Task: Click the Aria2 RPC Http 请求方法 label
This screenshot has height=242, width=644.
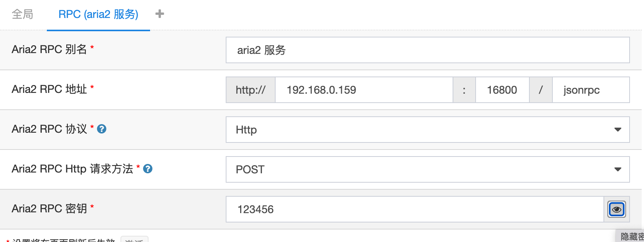Action: [72, 169]
